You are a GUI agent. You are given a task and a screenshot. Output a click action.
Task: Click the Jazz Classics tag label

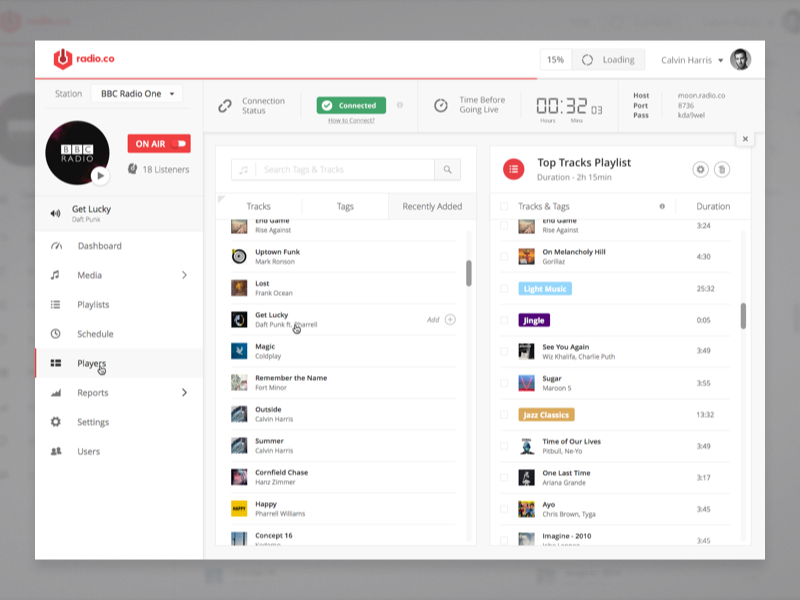546,415
